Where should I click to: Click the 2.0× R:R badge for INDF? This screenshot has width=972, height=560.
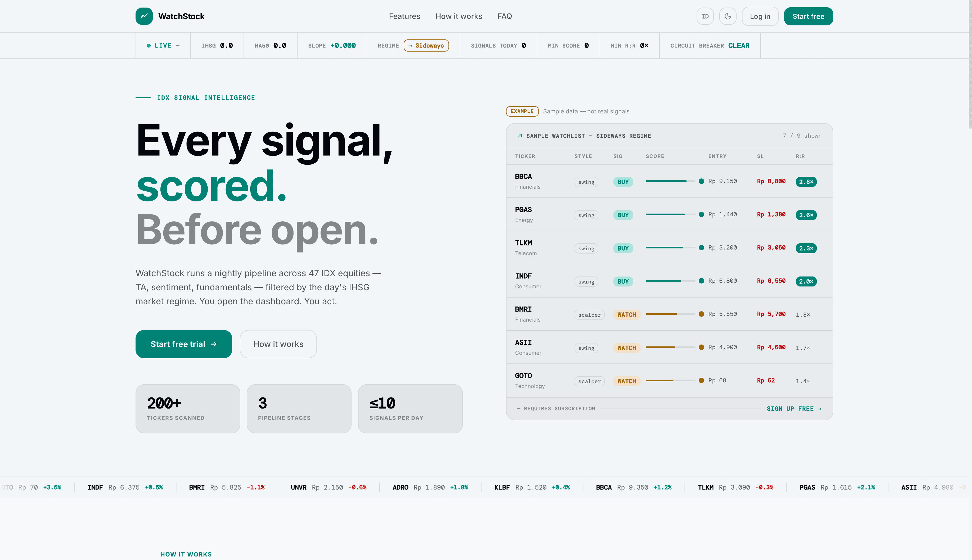(x=806, y=282)
